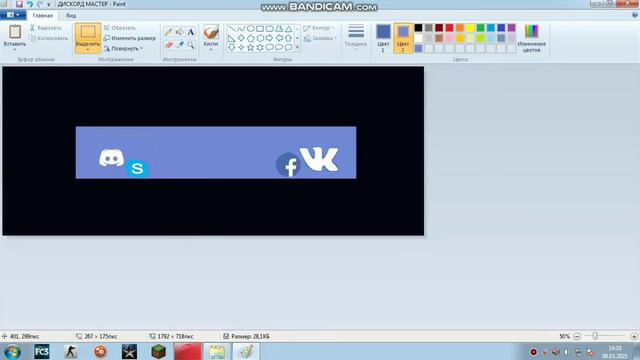Viewport: 640px width, 360px height.
Task: Click the Undo arrow in quick access toolbar
Action: click(29, 4)
